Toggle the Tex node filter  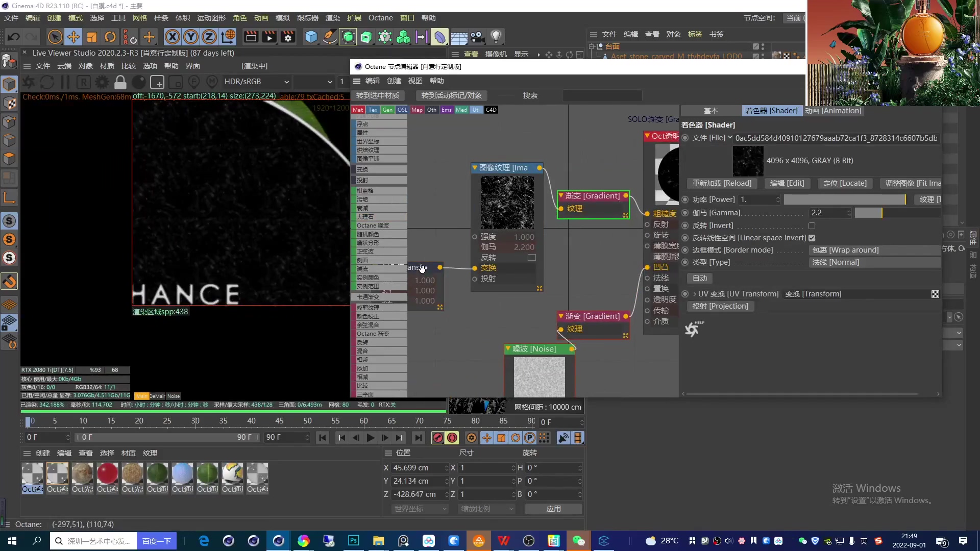point(373,110)
